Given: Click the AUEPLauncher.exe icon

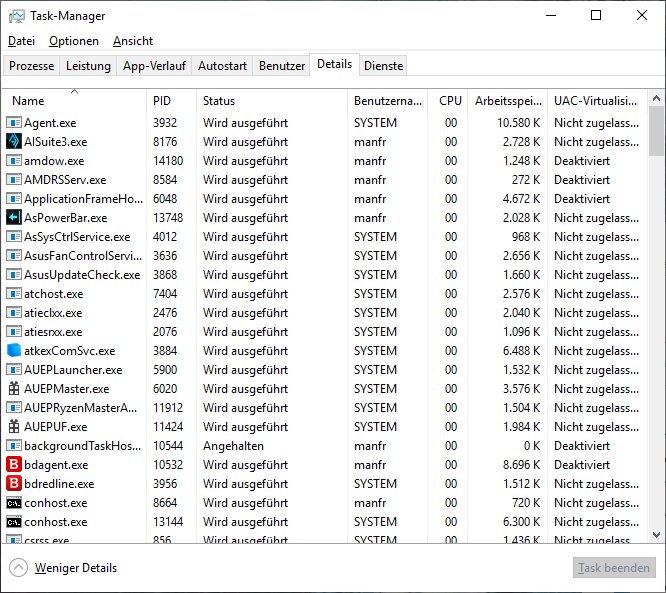Looking at the screenshot, I should (x=14, y=370).
